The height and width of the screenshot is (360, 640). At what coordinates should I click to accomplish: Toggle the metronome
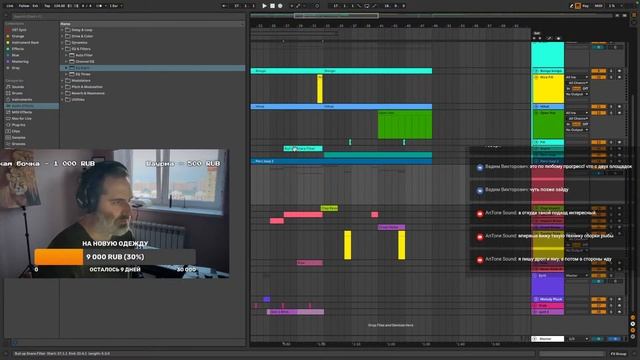(x=99, y=6)
